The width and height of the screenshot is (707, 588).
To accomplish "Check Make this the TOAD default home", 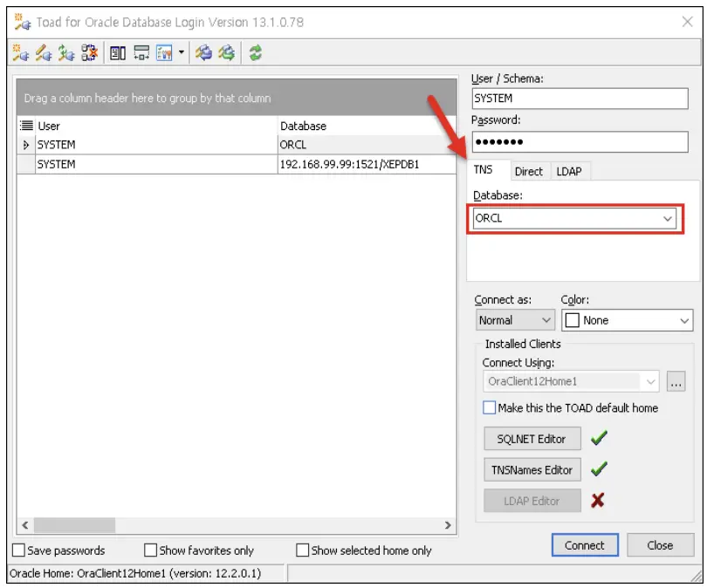I will tap(489, 407).
